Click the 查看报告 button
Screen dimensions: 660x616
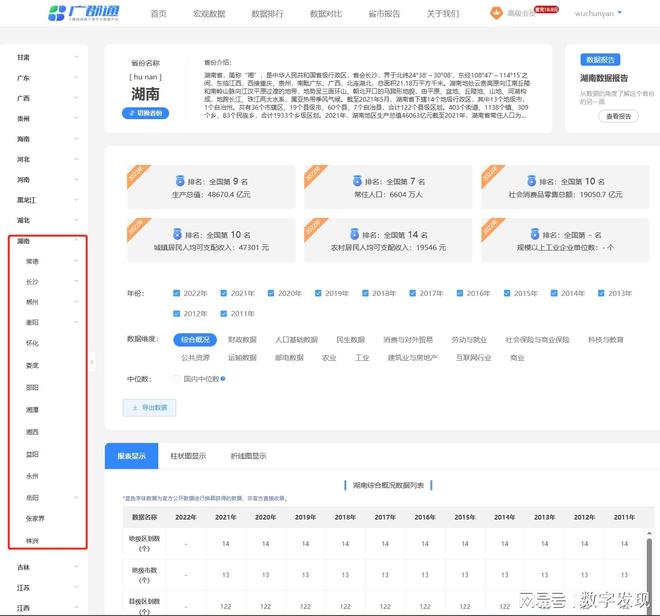pyautogui.click(x=618, y=116)
